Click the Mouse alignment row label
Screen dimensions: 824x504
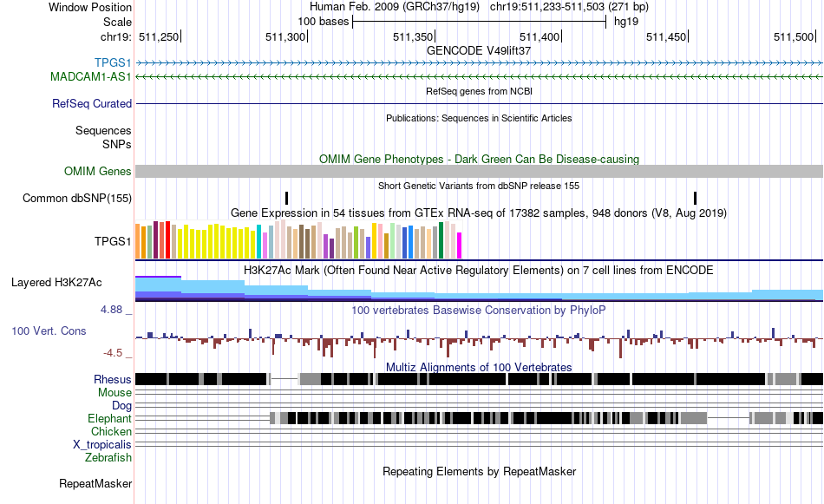(x=114, y=393)
